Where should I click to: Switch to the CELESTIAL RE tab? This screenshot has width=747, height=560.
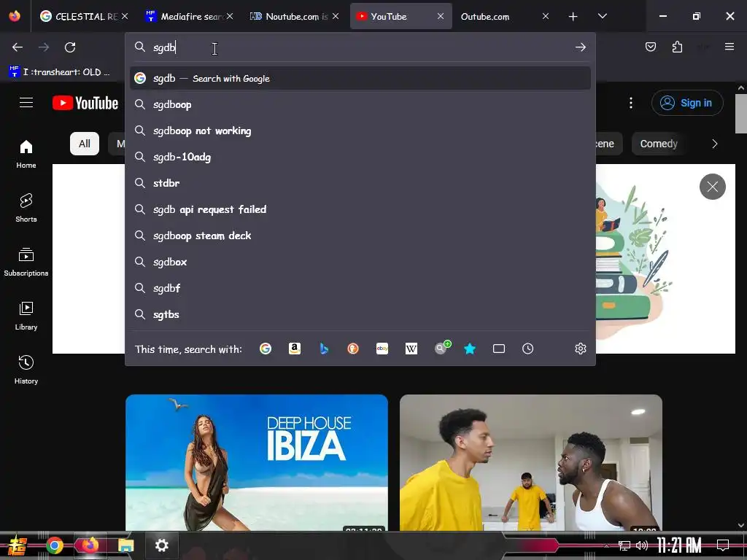coord(85,16)
